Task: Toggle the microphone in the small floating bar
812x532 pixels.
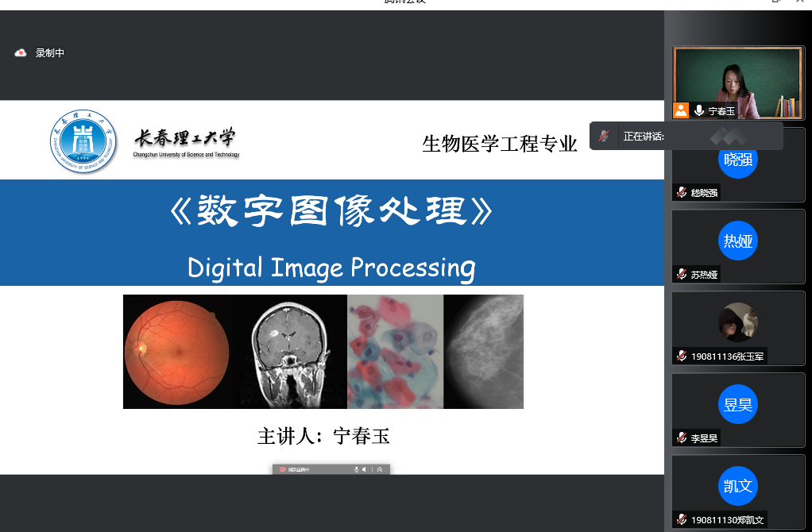Action: click(356, 469)
